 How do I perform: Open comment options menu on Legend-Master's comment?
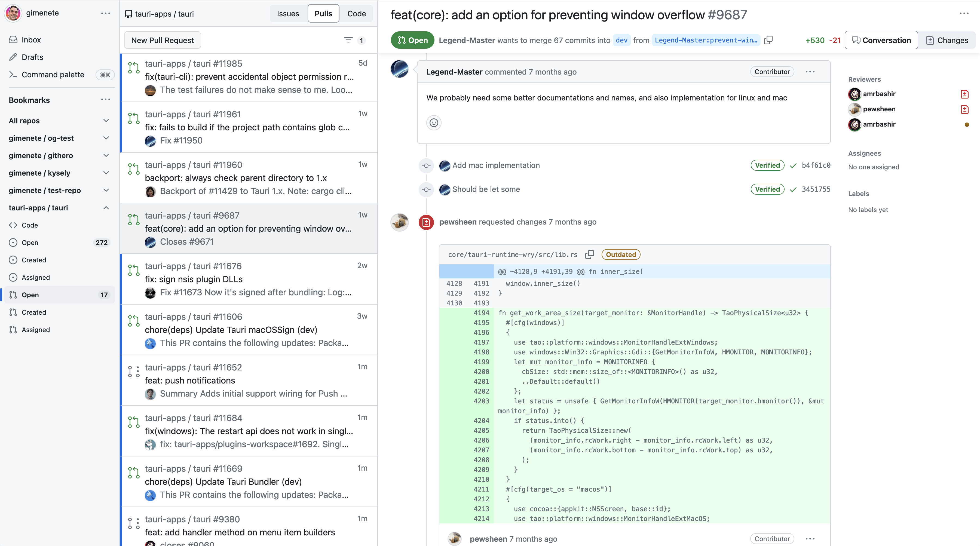click(x=810, y=72)
